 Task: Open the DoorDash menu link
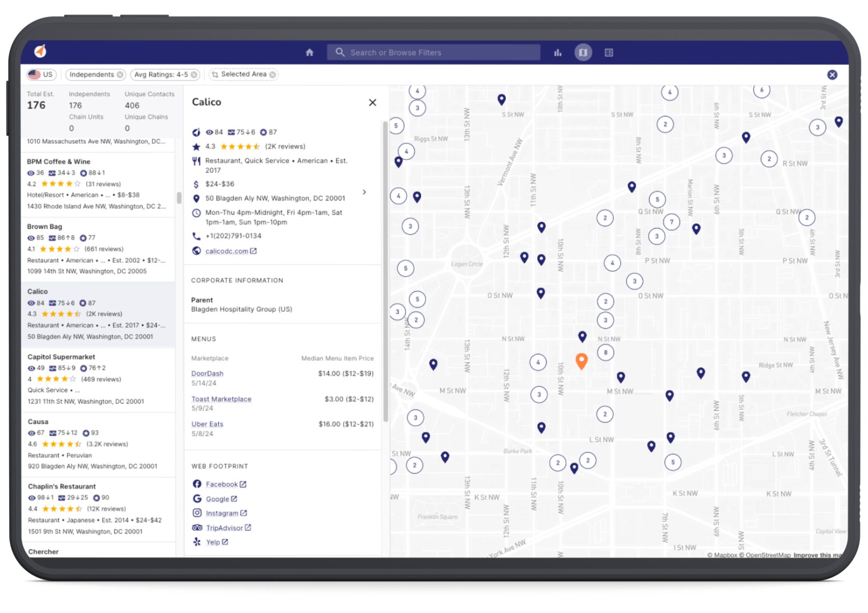[x=207, y=373]
